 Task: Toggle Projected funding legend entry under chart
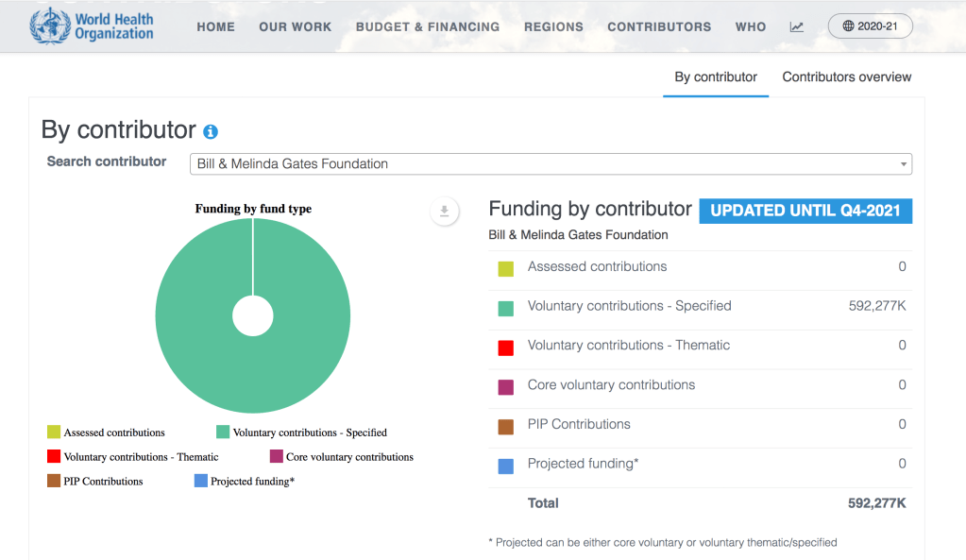coord(244,481)
